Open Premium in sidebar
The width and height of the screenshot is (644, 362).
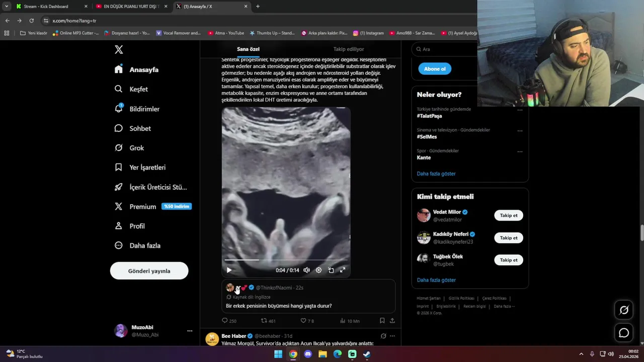coord(152,207)
